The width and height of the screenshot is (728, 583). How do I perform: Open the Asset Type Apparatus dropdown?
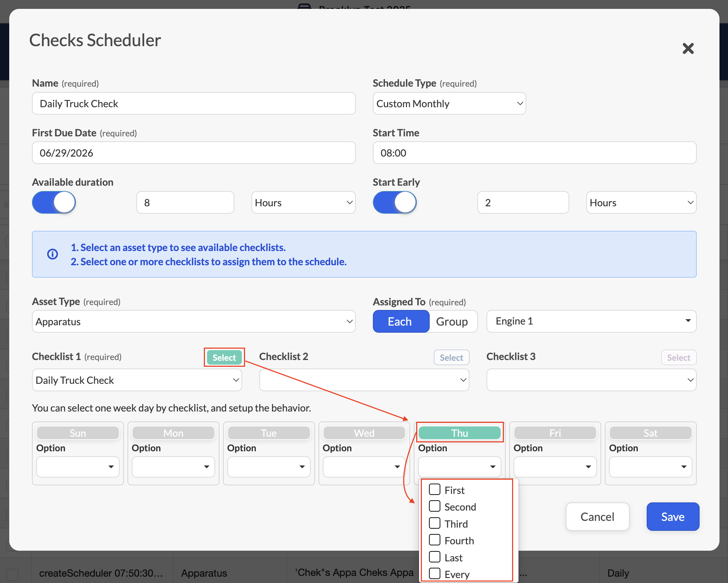[x=194, y=321]
